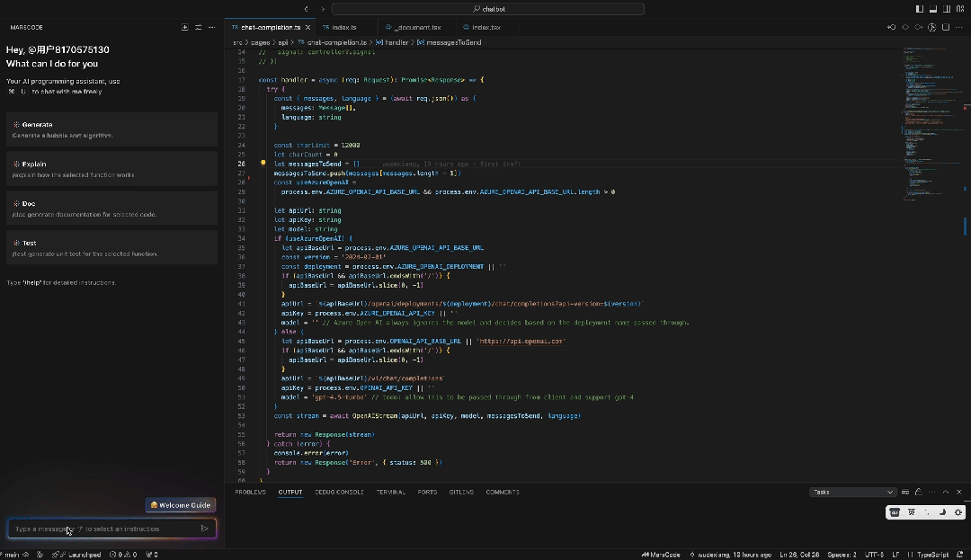The image size is (971, 560).
Task: Switch to the TERMINAL panel tab
Action: click(390, 492)
